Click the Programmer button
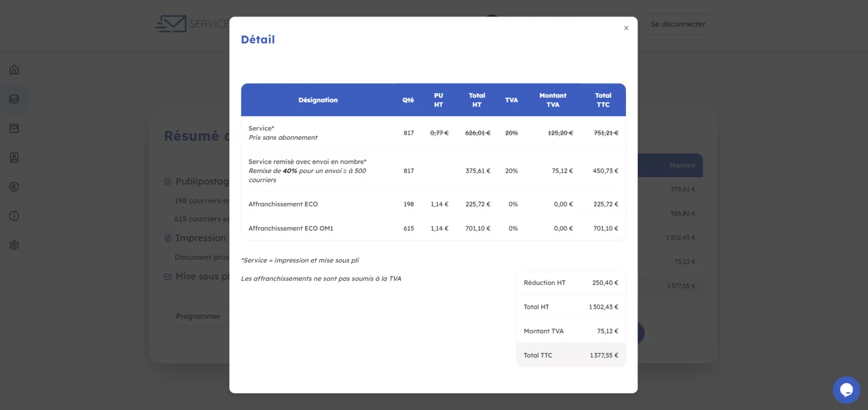 point(198,316)
